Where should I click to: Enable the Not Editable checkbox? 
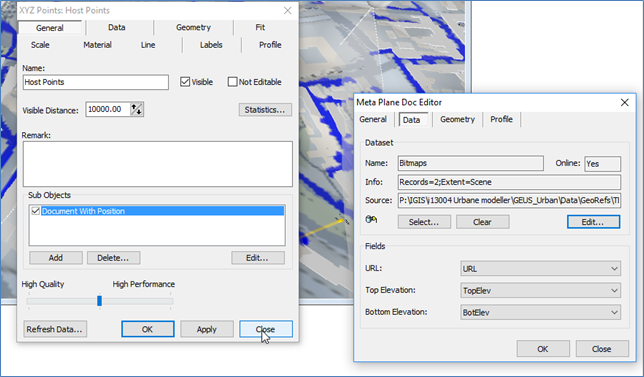click(x=232, y=82)
